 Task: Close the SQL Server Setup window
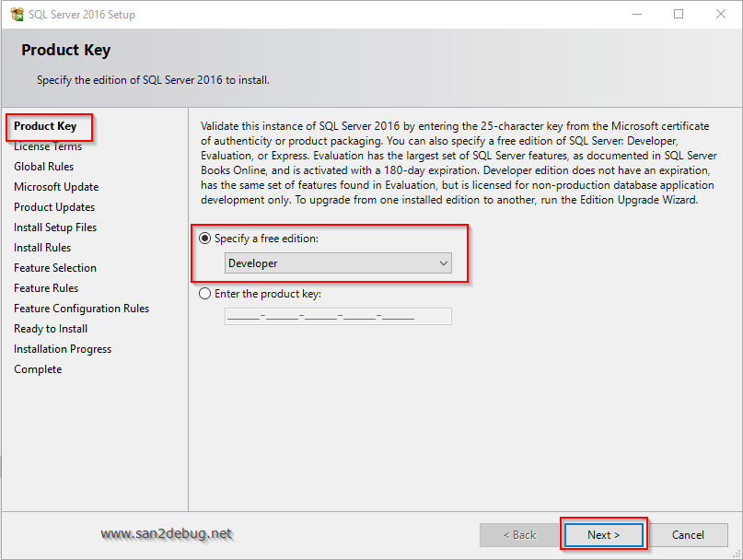(x=721, y=14)
